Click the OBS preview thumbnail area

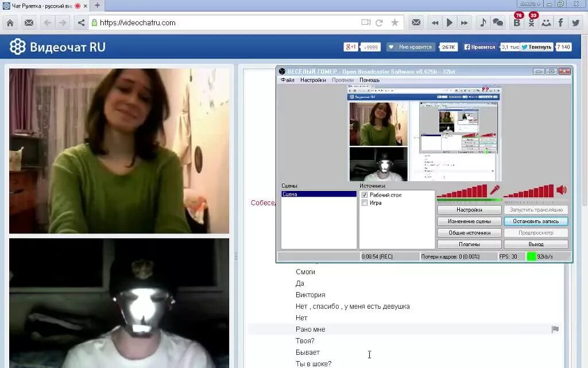[424, 133]
